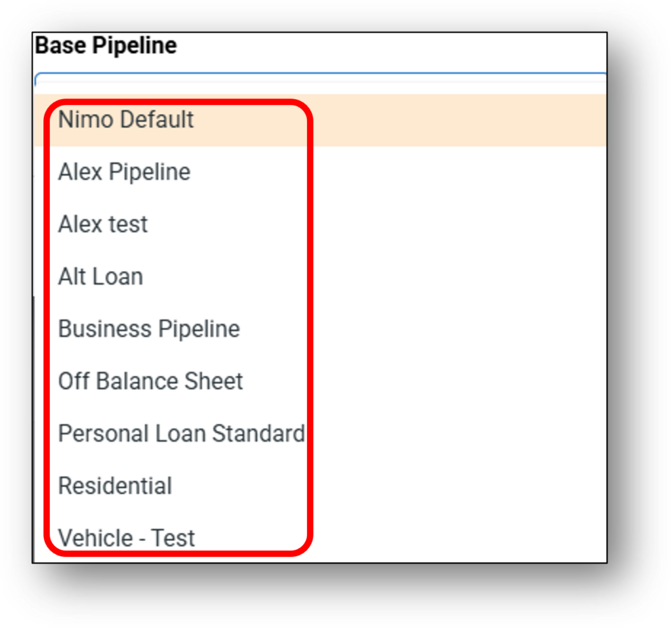The image size is (672, 628).
Task: Click the Vehicle - Test entry
Action: click(x=127, y=538)
